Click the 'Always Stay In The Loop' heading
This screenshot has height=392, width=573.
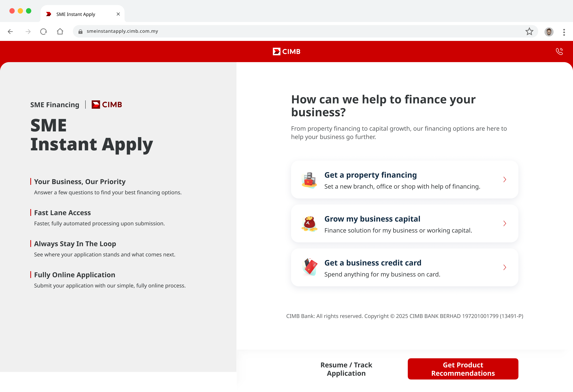pos(75,244)
